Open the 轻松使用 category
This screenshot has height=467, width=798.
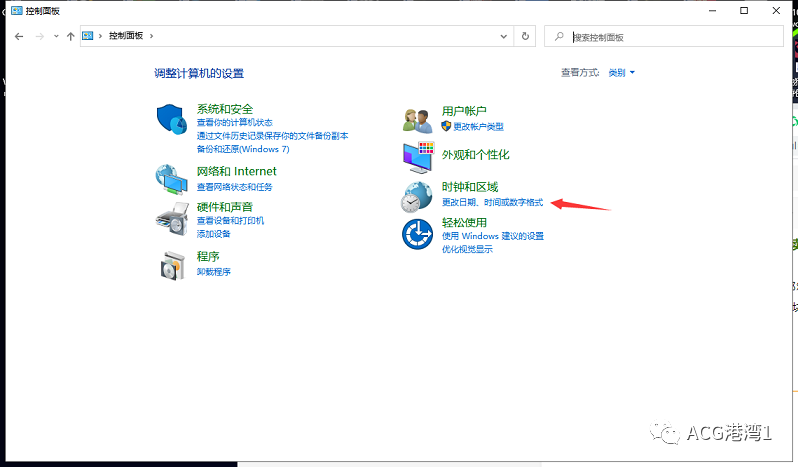464,222
